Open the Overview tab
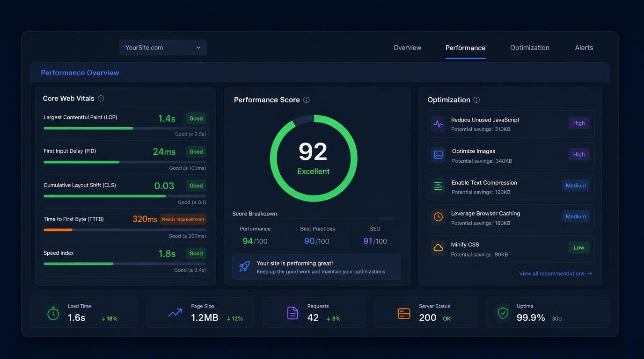Viewport: 644px width, 359px height. (x=407, y=48)
